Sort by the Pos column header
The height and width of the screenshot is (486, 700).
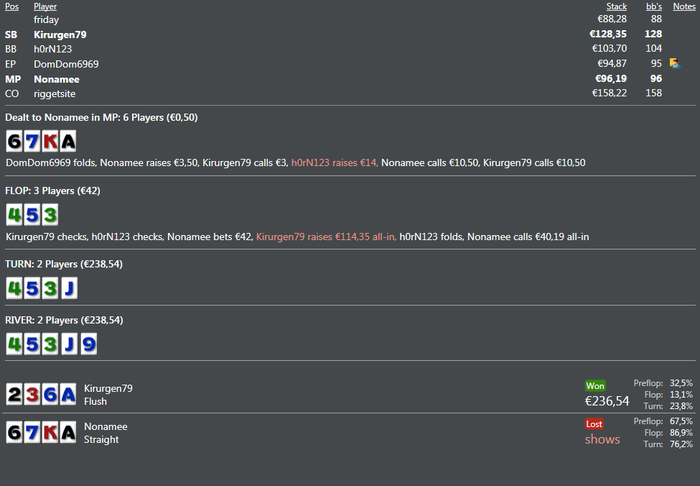coord(12,7)
